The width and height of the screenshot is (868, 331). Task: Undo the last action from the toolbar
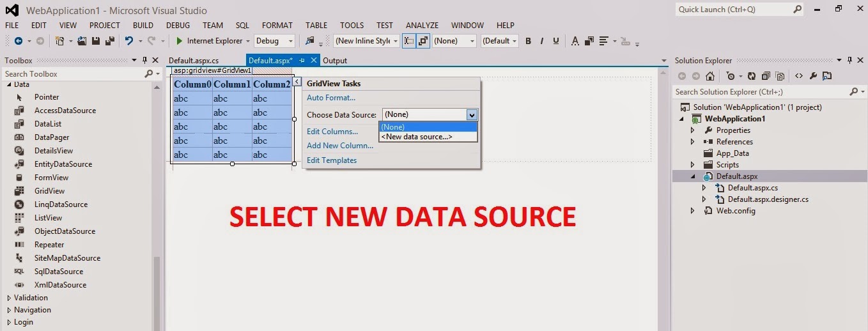[129, 41]
